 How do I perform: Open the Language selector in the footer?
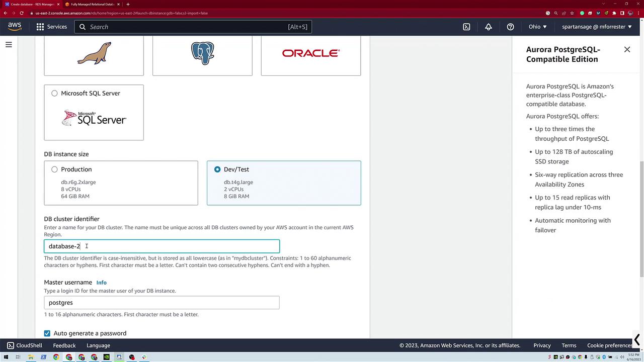tap(98, 345)
